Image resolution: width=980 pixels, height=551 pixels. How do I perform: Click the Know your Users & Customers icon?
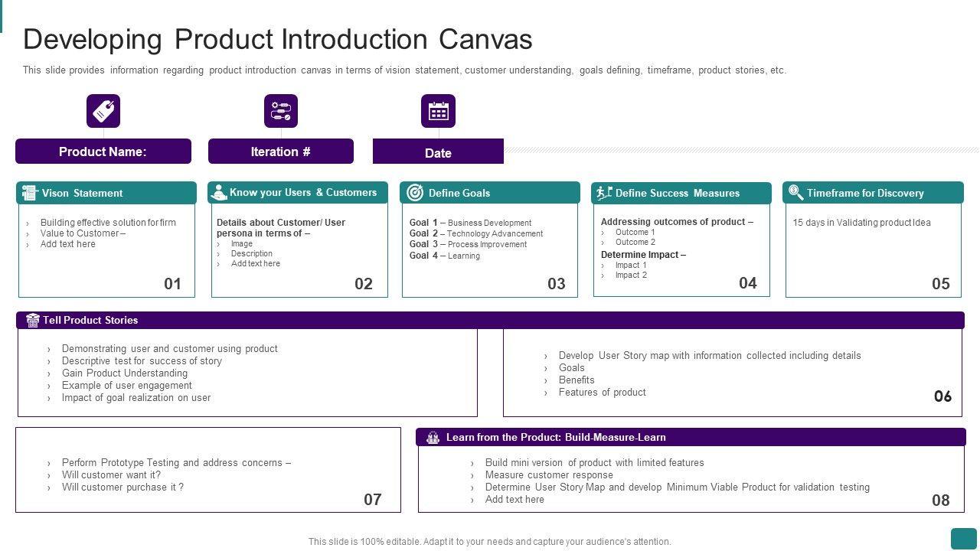tap(219, 192)
